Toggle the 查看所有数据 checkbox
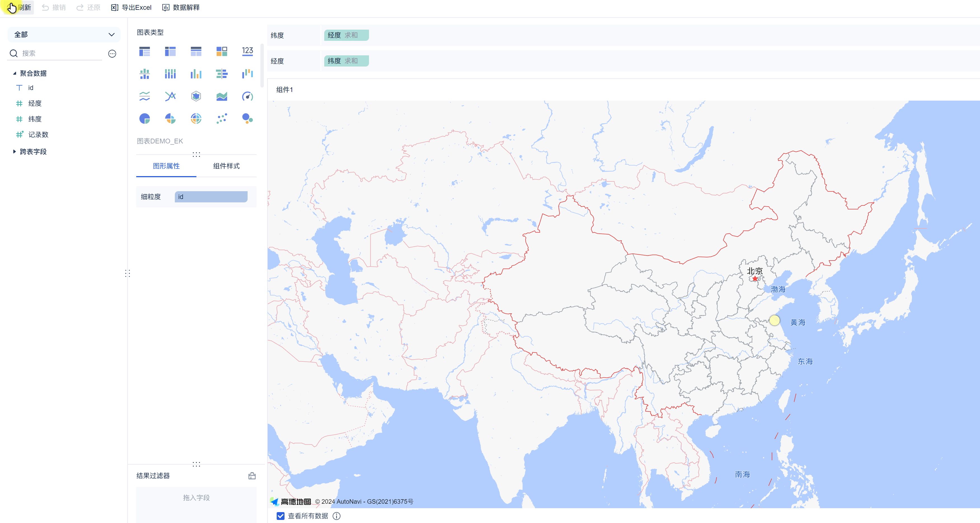The image size is (980, 523). [x=280, y=516]
